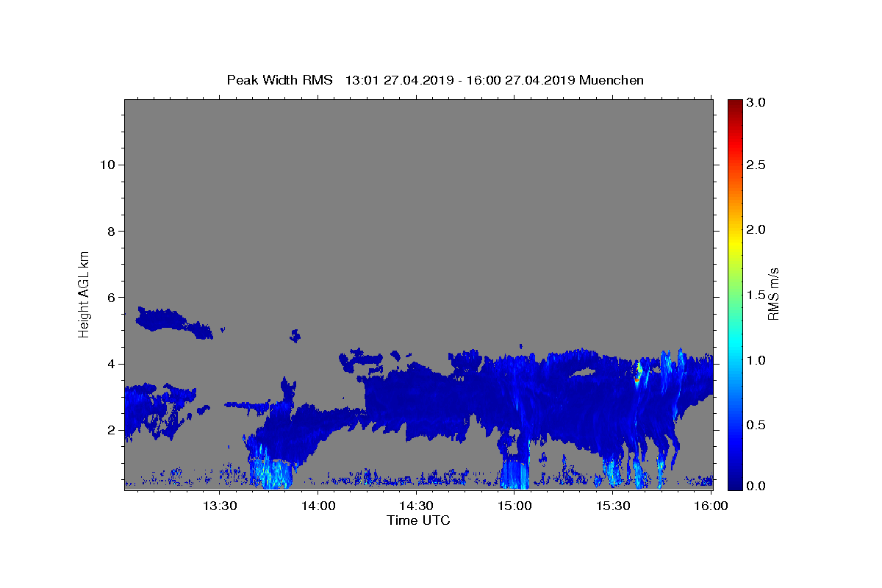The width and height of the screenshot is (882, 588).
Task: Click the 14:00 time tick label
Action: pos(318,506)
